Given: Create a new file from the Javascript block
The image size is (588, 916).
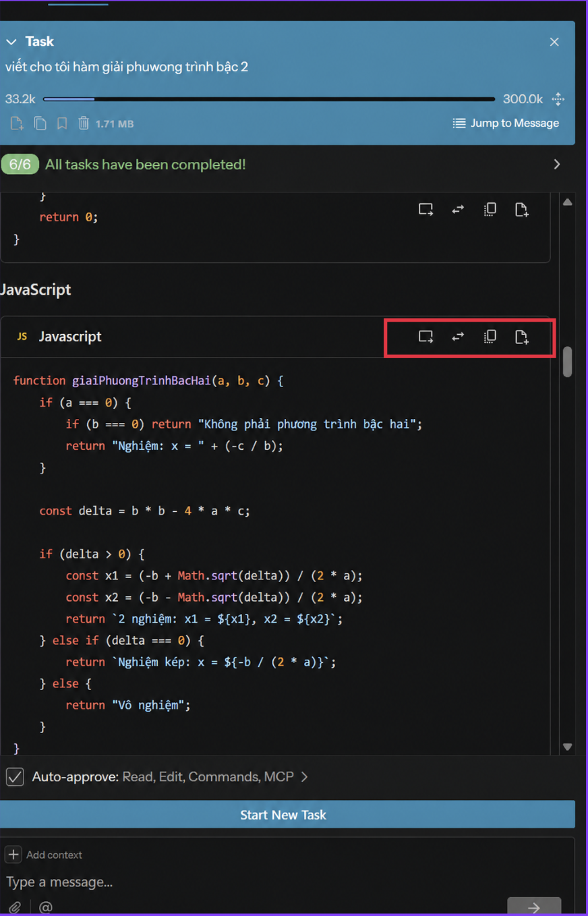Looking at the screenshot, I should [522, 337].
